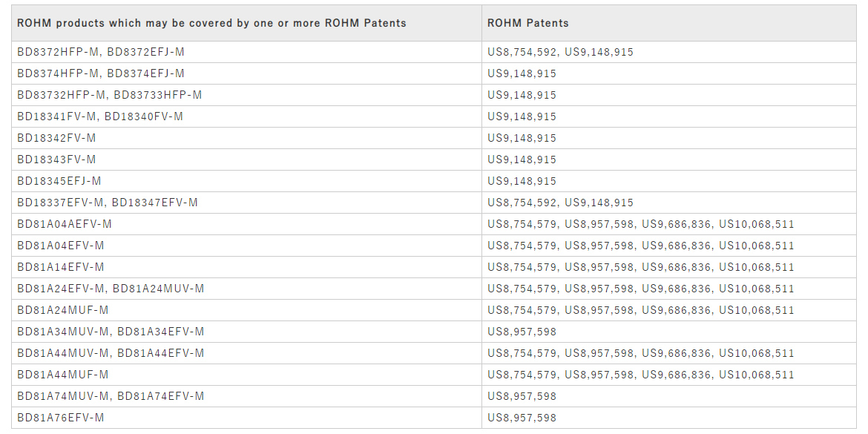Viewport: 868px width, 434px height.
Task: Click the BD18337EFV-M, BD18347EFV-M cell
Action: tap(246, 203)
